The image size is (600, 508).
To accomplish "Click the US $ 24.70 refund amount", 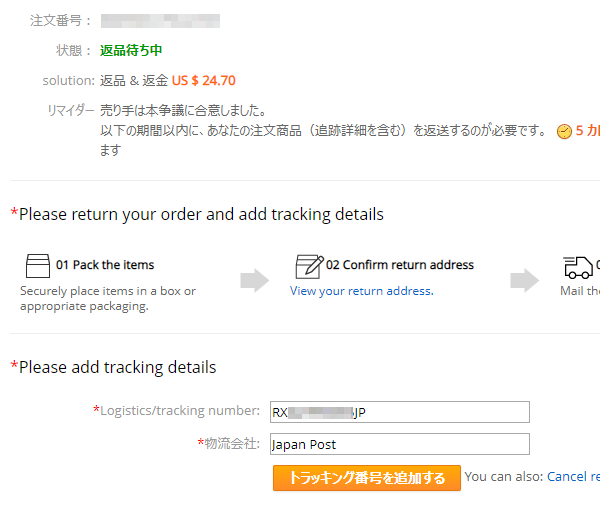I will point(204,80).
